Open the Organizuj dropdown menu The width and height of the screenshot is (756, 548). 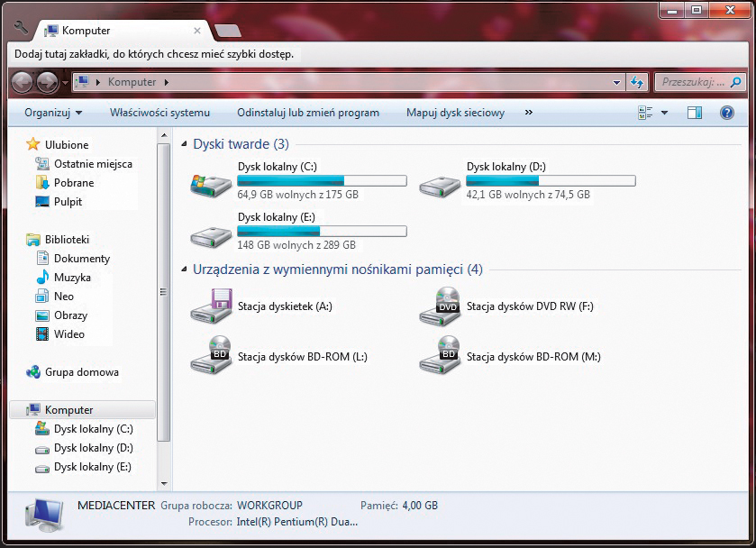53,113
